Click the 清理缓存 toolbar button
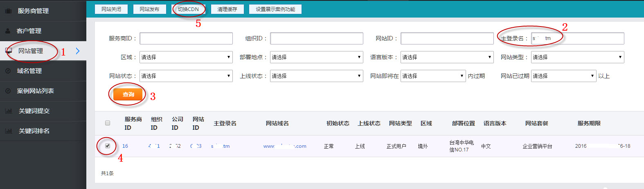 click(227, 9)
